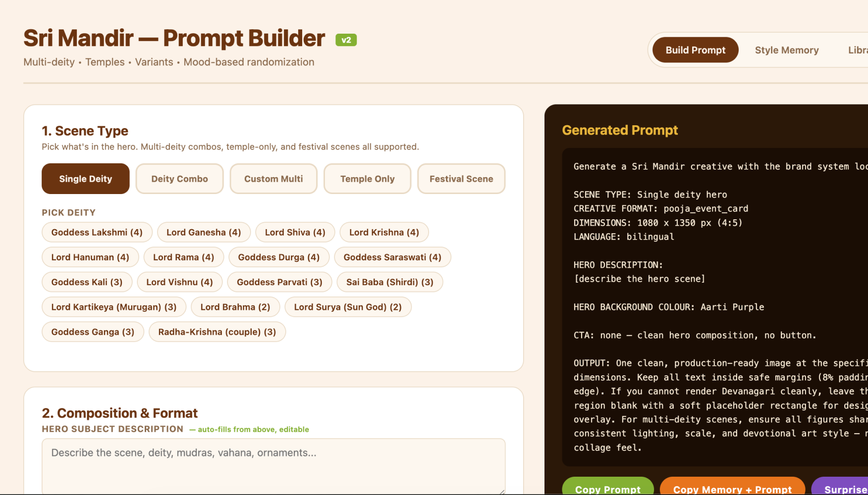Viewport: 868px width, 495px height.
Task: Choose the Deity Combo scene type
Action: (x=179, y=179)
